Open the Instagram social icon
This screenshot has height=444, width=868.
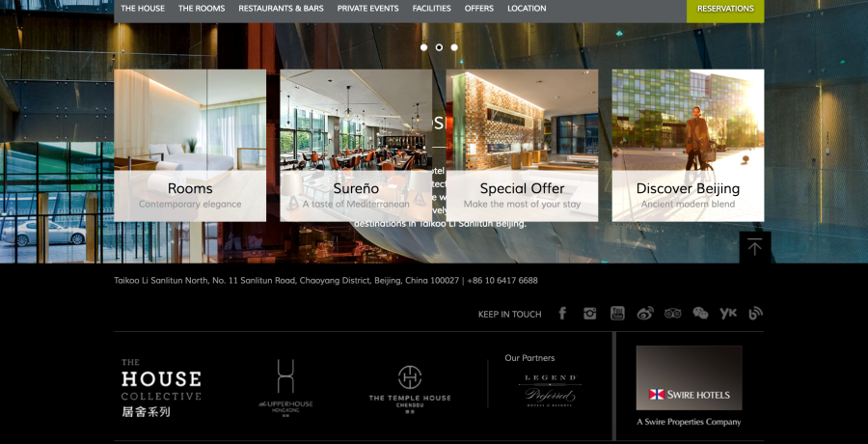[x=589, y=313]
